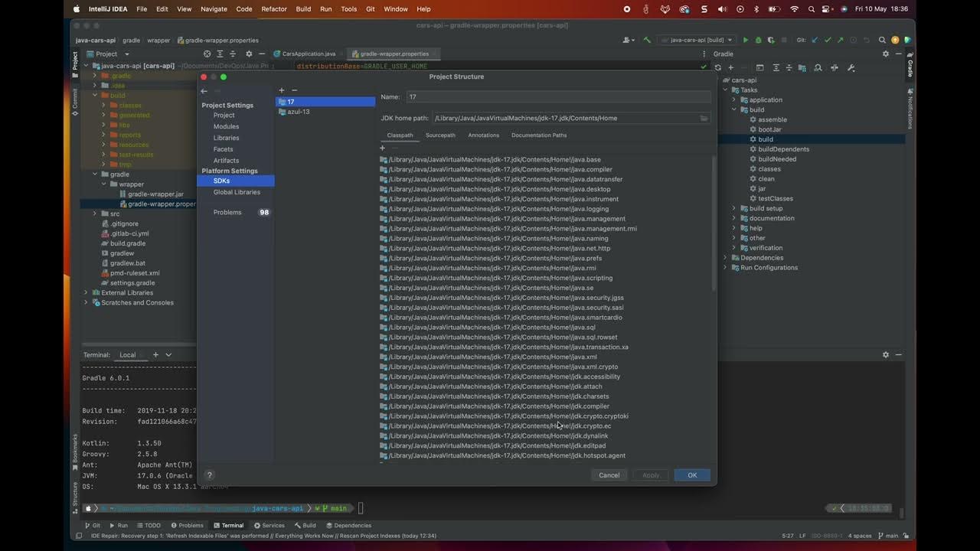The image size is (980, 551).
Task: Click the classpath list vertical scrollbar
Action: coord(714,223)
